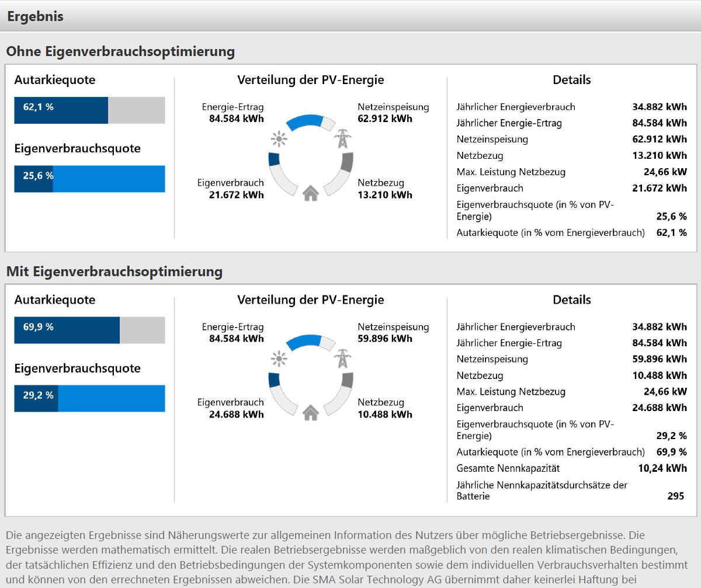Click the Ergebnis header title
The width and height of the screenshot is (701, 588).
point(35,16)
